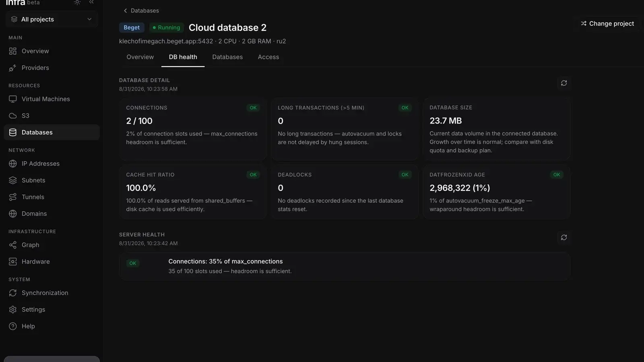644x362 pixels.
Task: Click the Beget provider badge
Action: tap(132, 27)
